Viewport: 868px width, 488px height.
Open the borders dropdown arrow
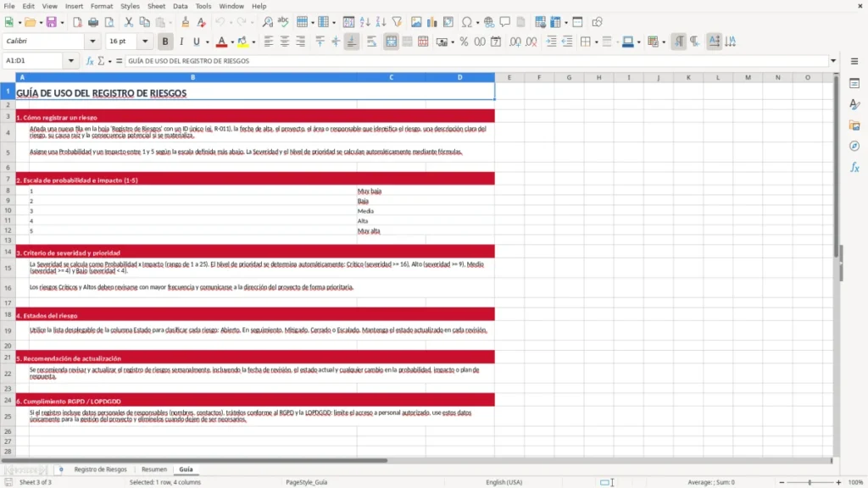pos(596,42)
